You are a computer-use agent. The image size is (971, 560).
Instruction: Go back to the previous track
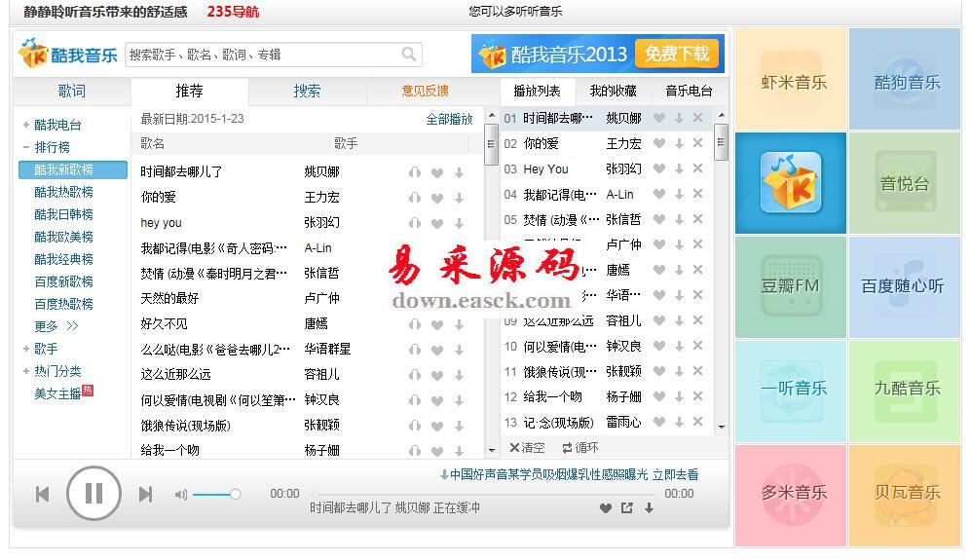click(x=42, y=495)
